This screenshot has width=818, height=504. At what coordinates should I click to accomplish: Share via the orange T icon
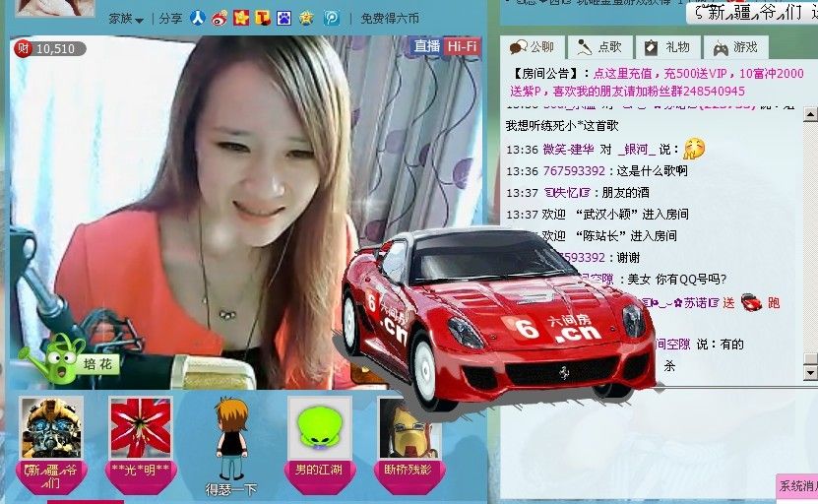(263, 19)
